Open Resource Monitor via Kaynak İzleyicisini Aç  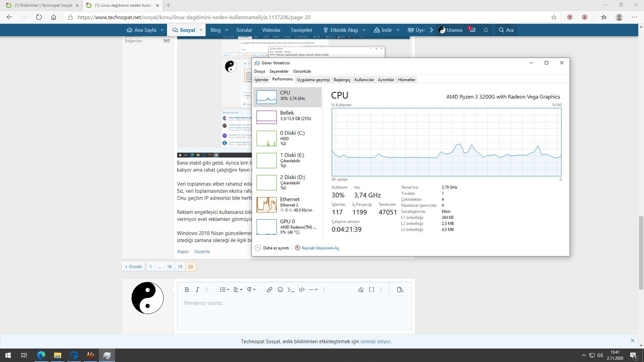[x=320, y=248]
